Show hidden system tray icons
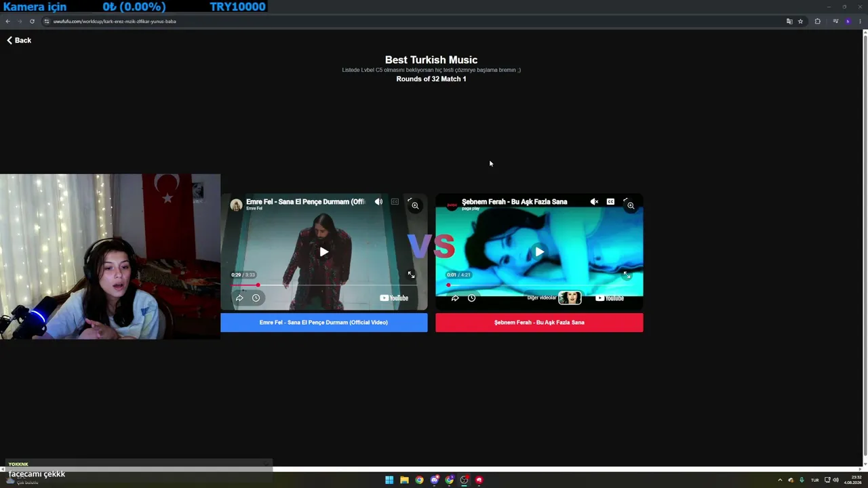This screenshot has height=488, width=868. (780, 480)
